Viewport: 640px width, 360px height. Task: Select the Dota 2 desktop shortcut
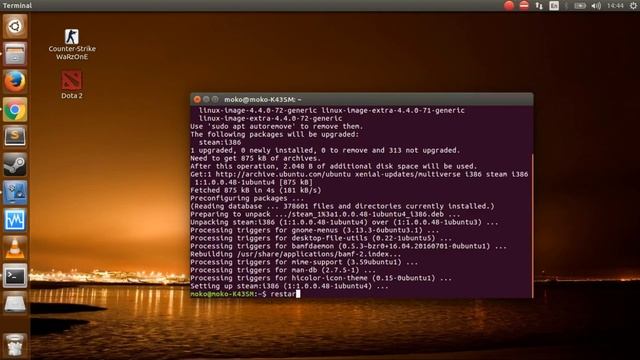tap(72, 84)
